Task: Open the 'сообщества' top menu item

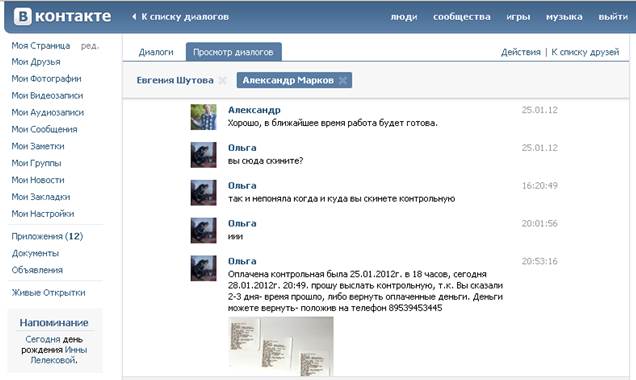Action: 462,17
